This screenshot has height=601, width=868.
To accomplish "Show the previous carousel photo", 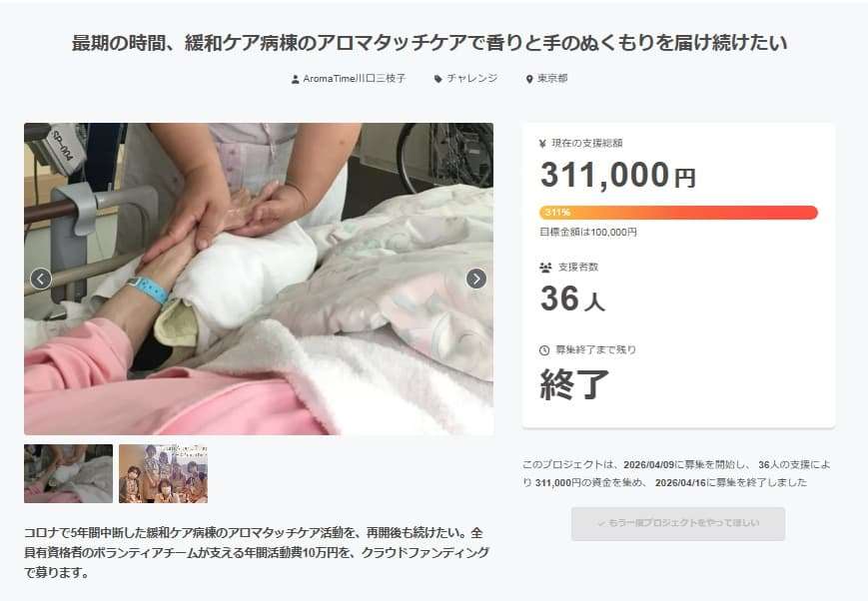I will point(41,279).
